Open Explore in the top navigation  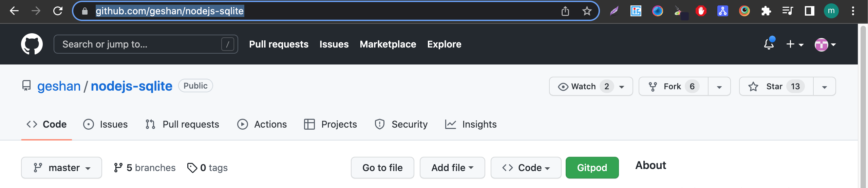coord(444,44)
